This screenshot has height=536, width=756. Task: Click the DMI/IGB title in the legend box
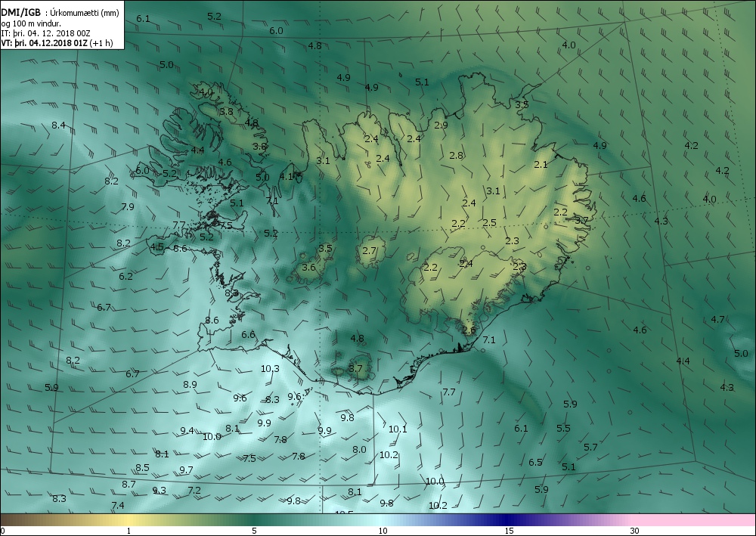[21, 13]
